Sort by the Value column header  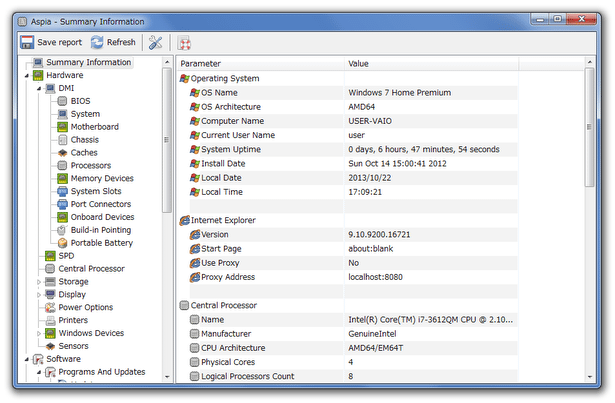tap(431, 64)
